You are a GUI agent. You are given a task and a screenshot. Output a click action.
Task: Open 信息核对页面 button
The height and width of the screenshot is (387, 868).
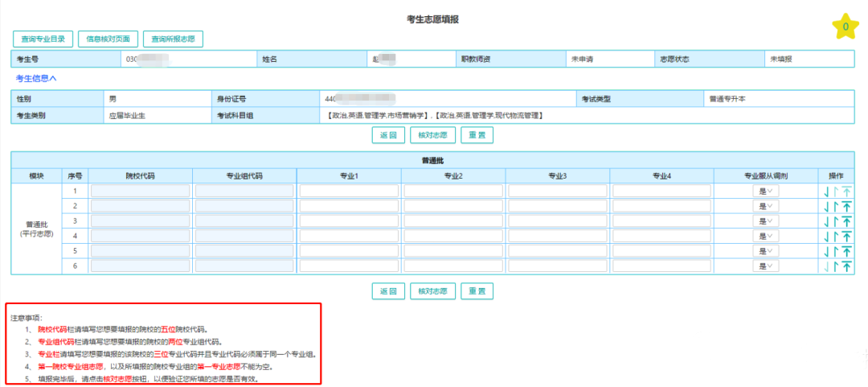[x=108, y=39]
